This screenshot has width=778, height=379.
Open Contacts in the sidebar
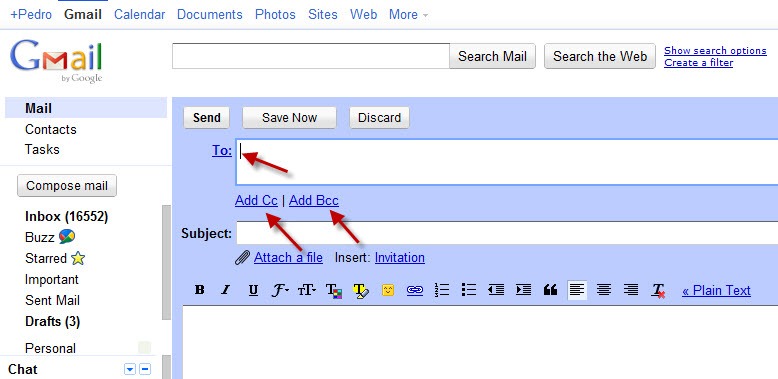(51, 129)
